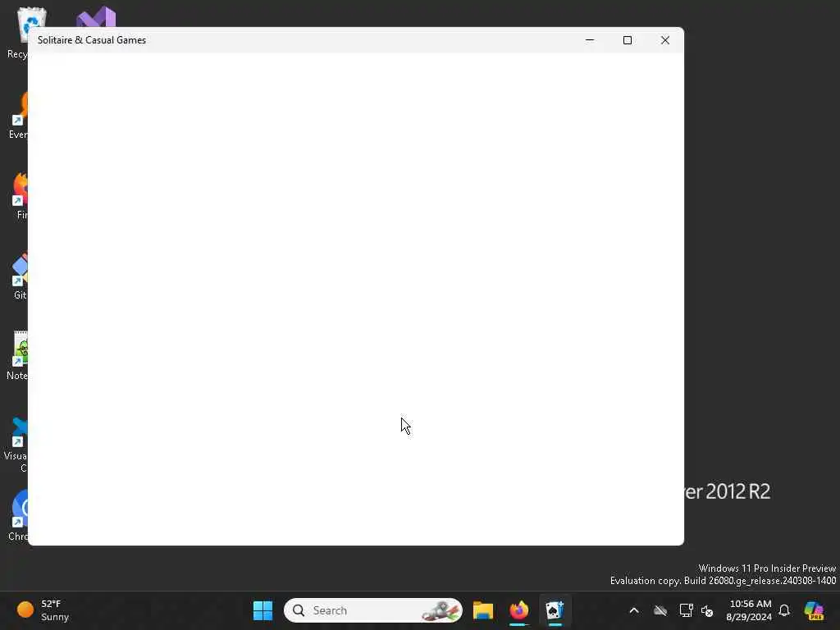Open the Windows Start menu
Image resolution: width=840 pixels, height=630 pixels.
click(x=262, y=610)
